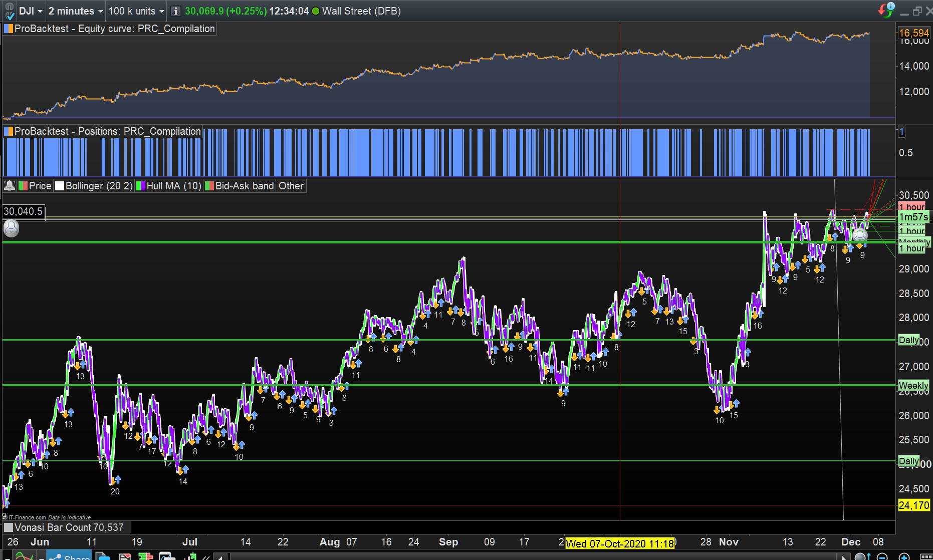
Task: Click the Wed 07-Oct-2020 date cursor label
Action: pyautogui.click(x=620, y=543)
